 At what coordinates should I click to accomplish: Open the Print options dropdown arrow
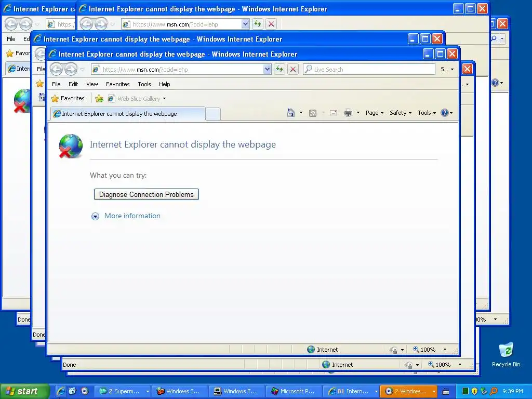(357, 113)
